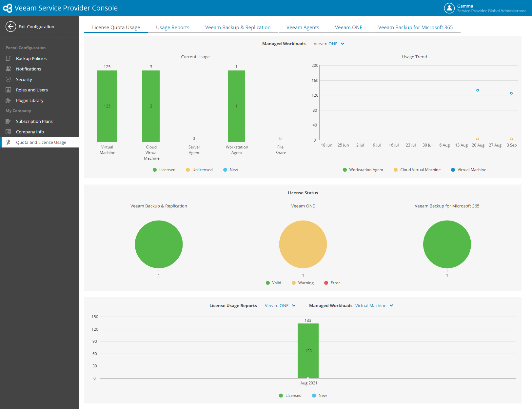Image resolution: width=532 pixels, height=409 pixels.
Task: Toggle Workstation Agent legend in Usage Trend
Action: (x=363, y=170)
